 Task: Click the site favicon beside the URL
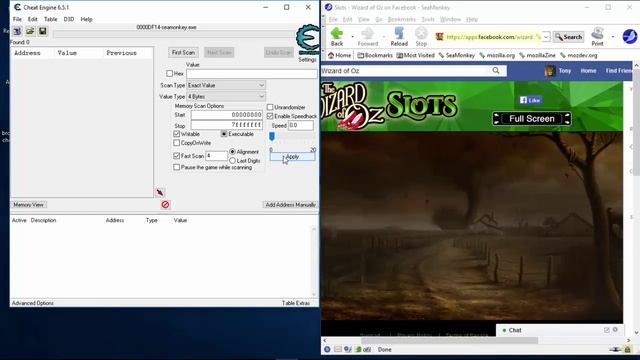pos(440,37)
